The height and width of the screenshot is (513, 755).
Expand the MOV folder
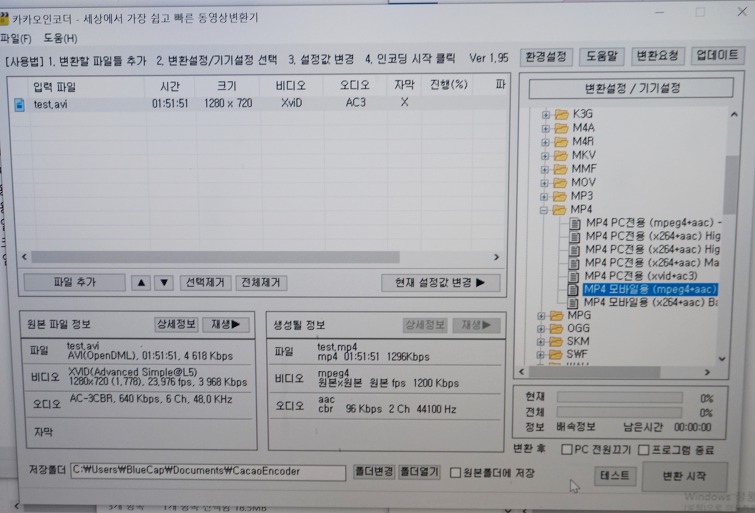(x=545, y=183)
